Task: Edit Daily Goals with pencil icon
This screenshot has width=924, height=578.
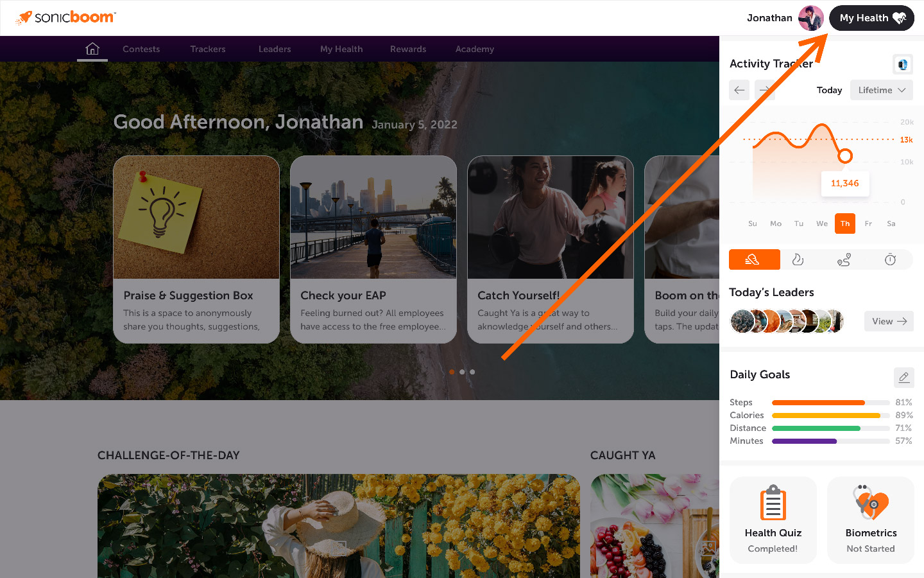Action: [x=903, y=377]
